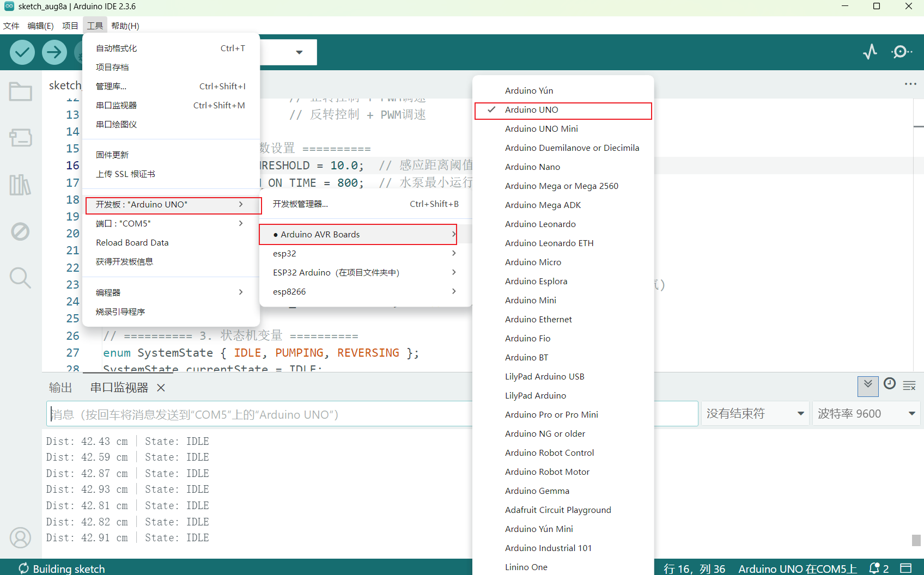Choose 烧录引导程序 menu entry
Viewport: 924px width, 575px height.
(x=171, y=312)
